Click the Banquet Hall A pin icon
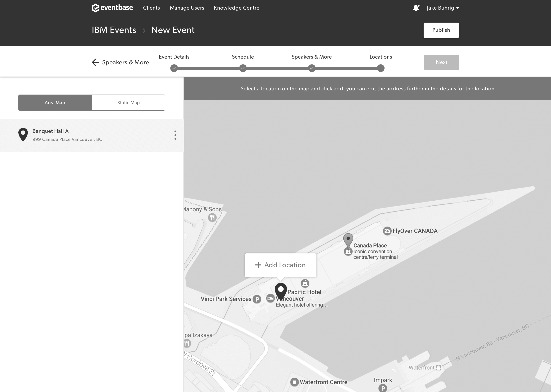 pos(23,134)
